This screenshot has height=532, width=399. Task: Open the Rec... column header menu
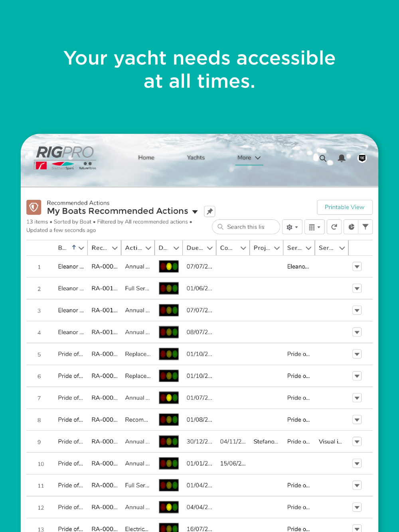pos(115,248)
